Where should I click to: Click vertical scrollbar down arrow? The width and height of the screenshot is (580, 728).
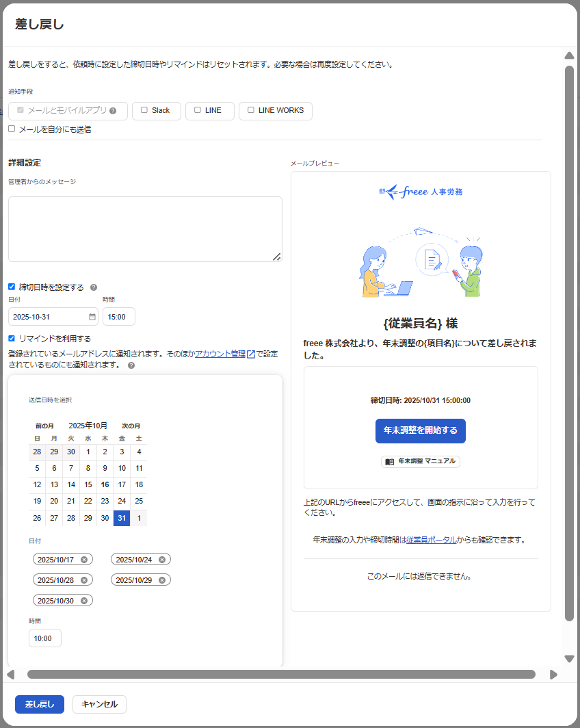click(569, 658)
